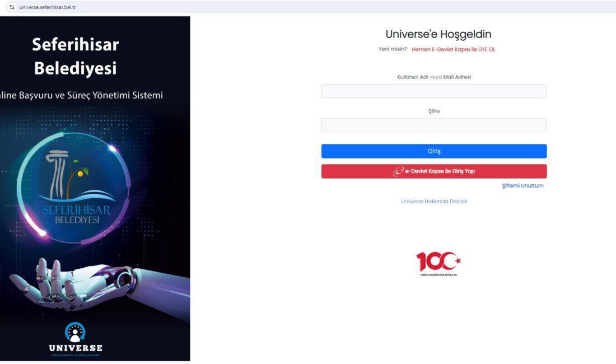Image resolution: width=616 pixels, height=364 pixels.
Task: Open the Şifremi Unuttum link
Action: point(522,186)
